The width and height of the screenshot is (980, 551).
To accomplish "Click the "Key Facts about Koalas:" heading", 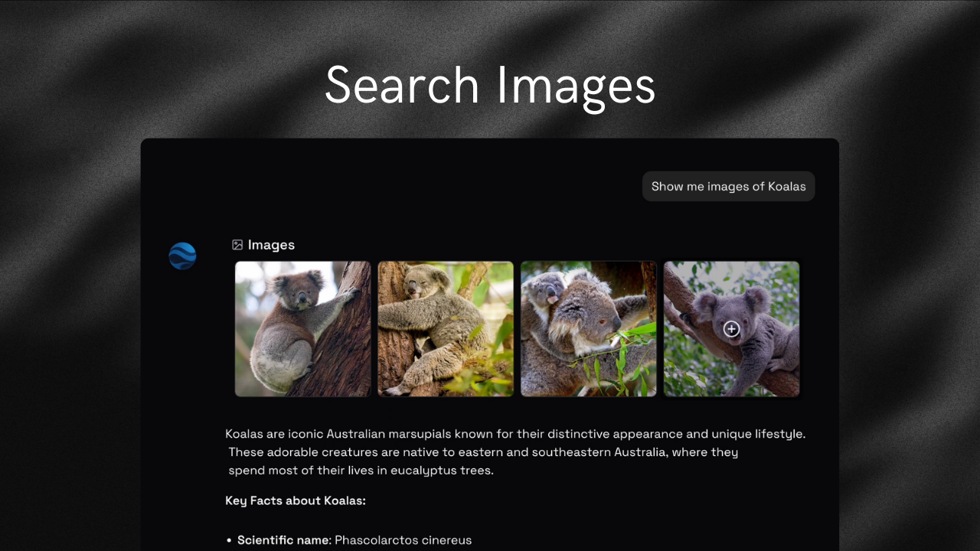I will [296, 501].
